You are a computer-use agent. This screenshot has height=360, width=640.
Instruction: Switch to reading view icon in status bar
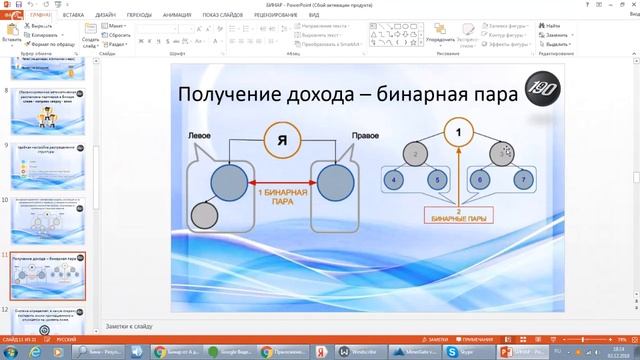coord(538,340)
